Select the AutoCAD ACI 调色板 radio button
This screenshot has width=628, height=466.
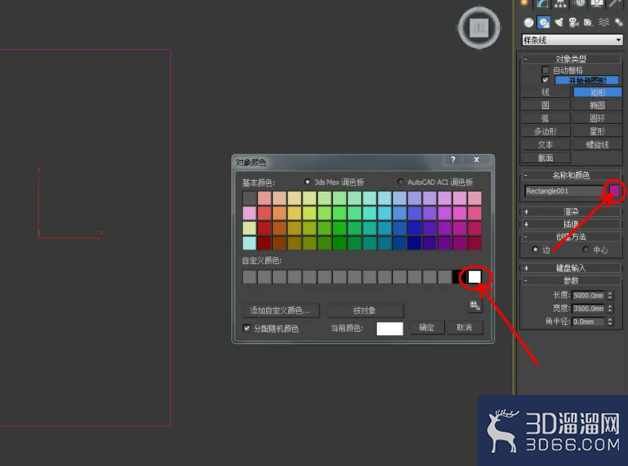point(400,182)
